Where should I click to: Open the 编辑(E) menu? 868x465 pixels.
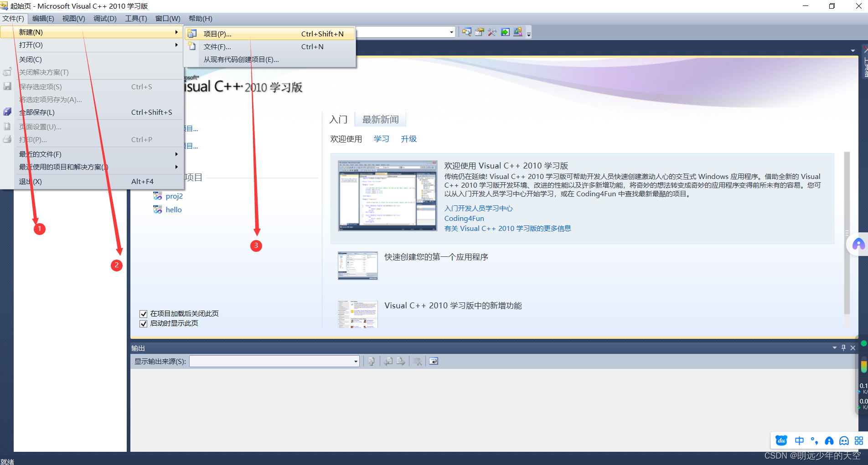coord(43,18)
